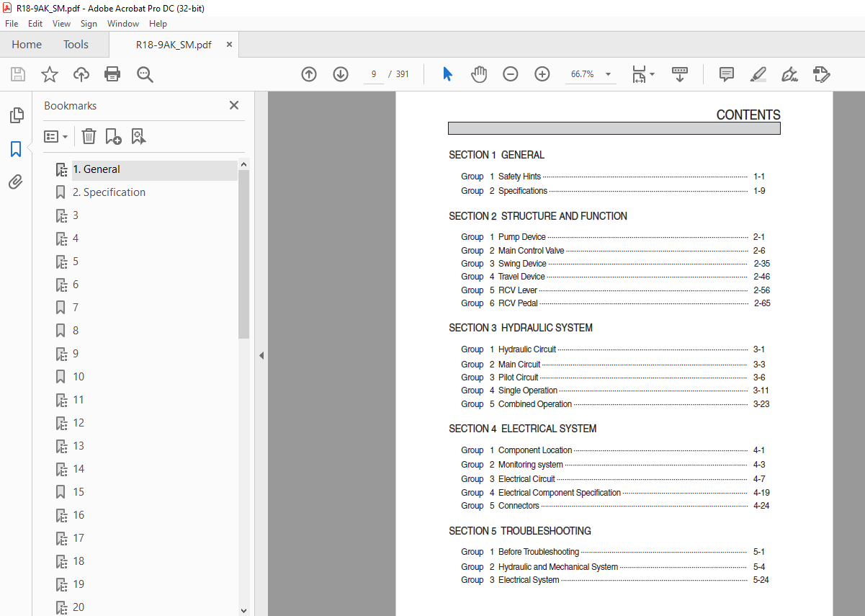Image resolution: width=865 pixels, height=616 pixels.
Task: Open the Help menu
Action: click(x=158, y=24)
